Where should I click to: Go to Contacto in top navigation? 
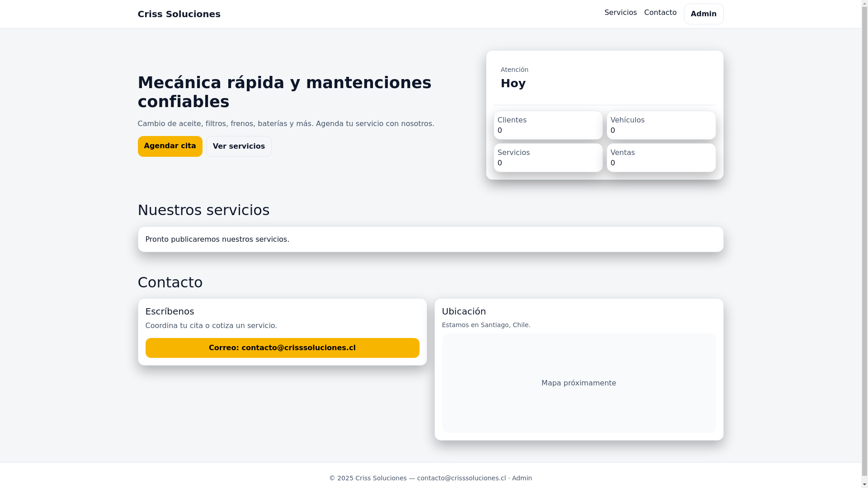[660, 13]
